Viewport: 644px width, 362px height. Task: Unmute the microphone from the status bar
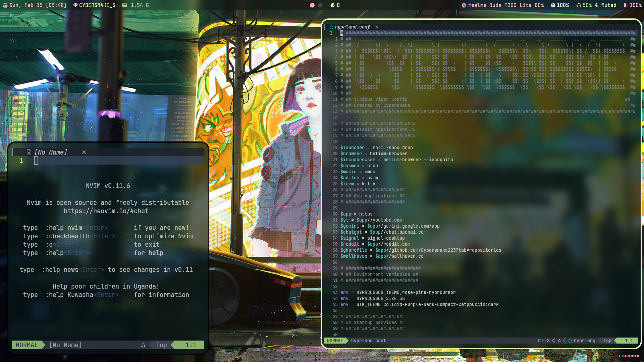[597, 5]
